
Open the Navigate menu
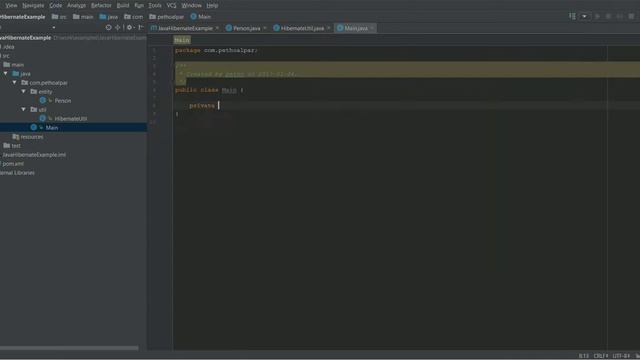click(33, 5)
